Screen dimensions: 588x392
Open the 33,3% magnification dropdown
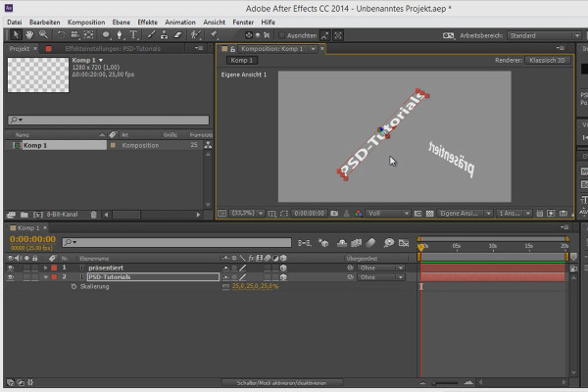(247, 214)
